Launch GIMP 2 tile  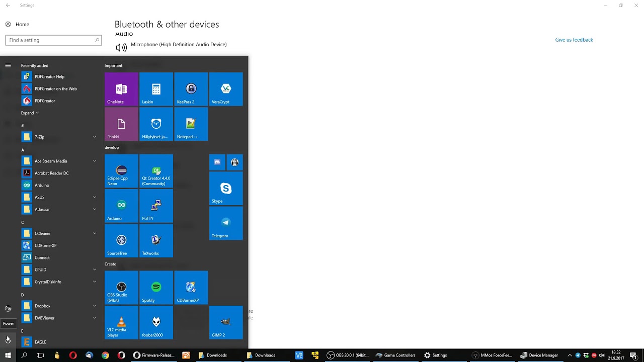coord(226,322)
